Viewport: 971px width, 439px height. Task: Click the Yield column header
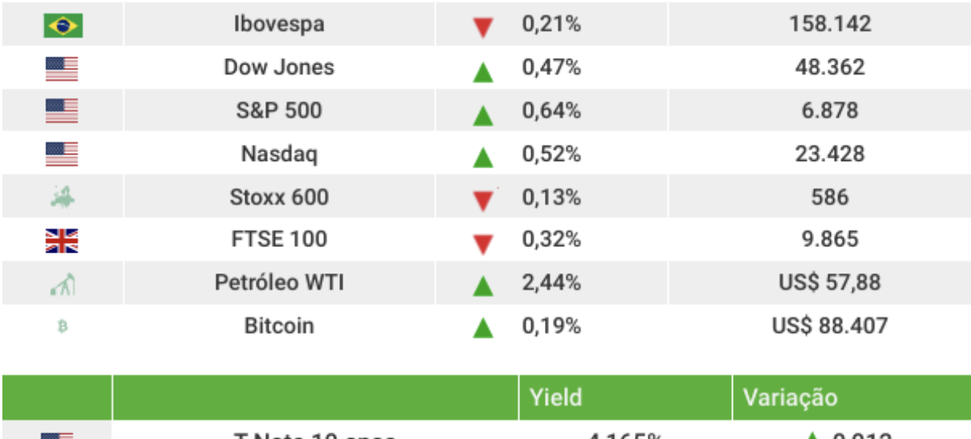pos(550,398)
